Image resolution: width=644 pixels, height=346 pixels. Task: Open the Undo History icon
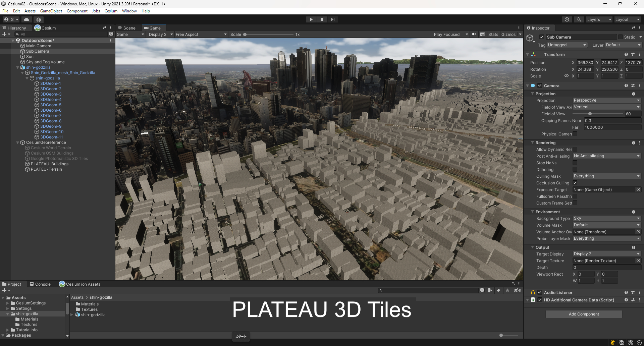click(567, 19)
